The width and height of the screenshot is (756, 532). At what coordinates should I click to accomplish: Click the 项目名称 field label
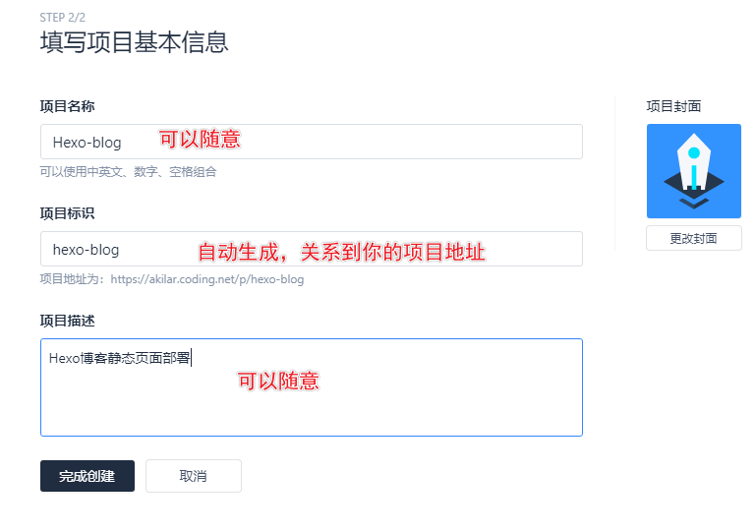click(x=67, y=106)
